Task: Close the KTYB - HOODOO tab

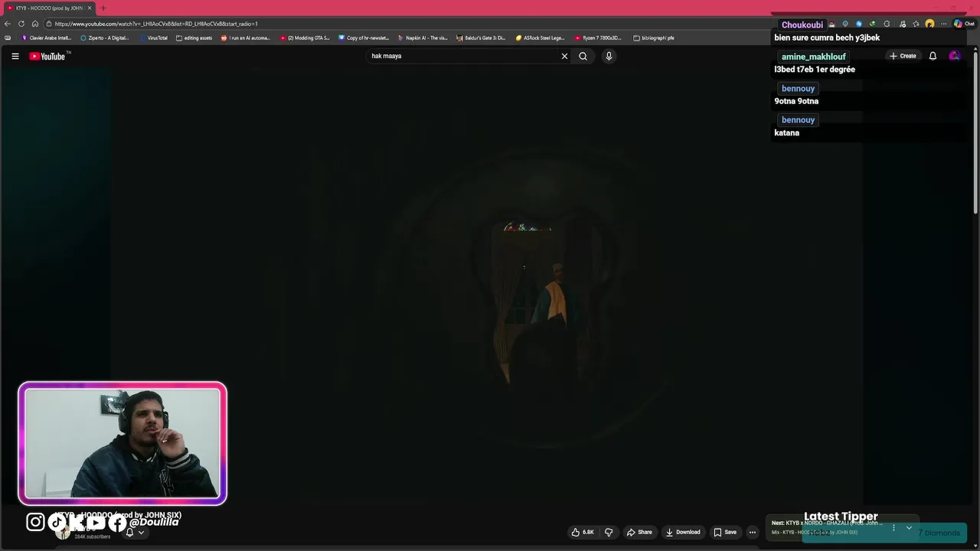Action: tap(90, 8)
